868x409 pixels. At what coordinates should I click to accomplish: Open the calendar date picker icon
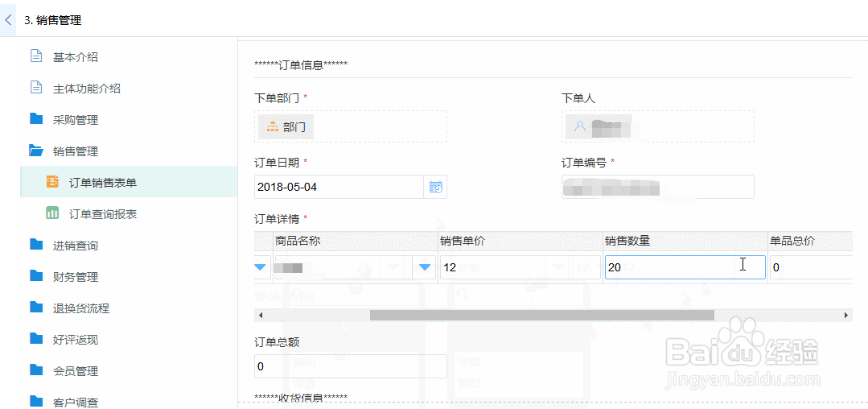(436, 187)
